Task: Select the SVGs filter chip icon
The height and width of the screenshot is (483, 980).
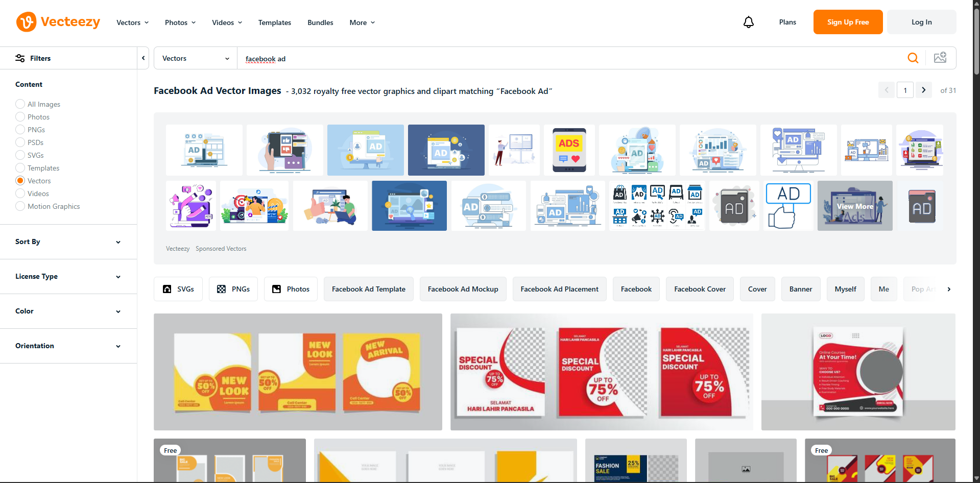Action: pyautogui.click(x=168, y=288)
